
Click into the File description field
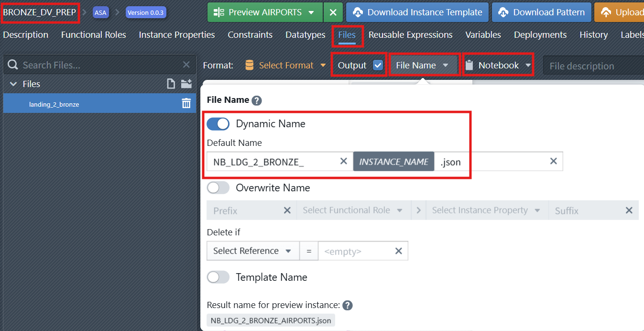593,66
